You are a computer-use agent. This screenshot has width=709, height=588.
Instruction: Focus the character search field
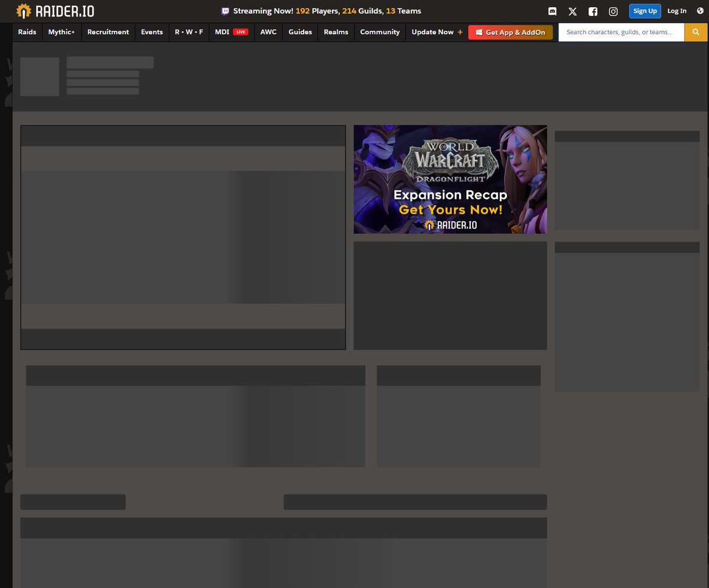tap(622, 32)
